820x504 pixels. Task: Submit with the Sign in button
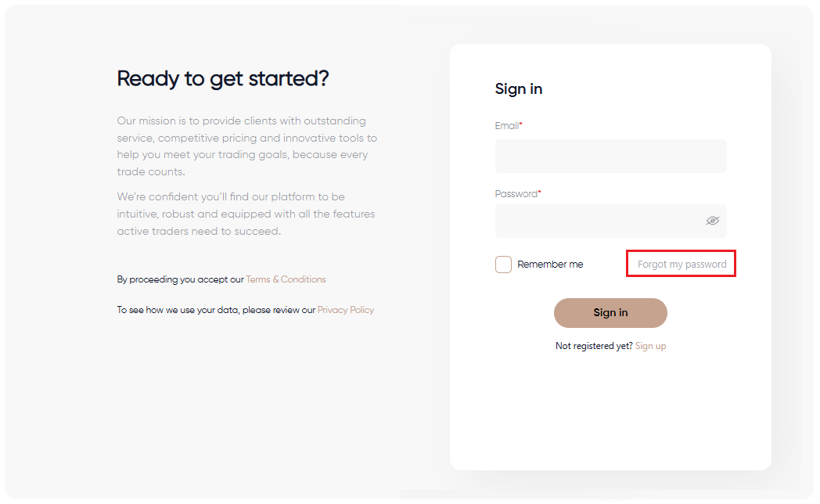point(610,312)
